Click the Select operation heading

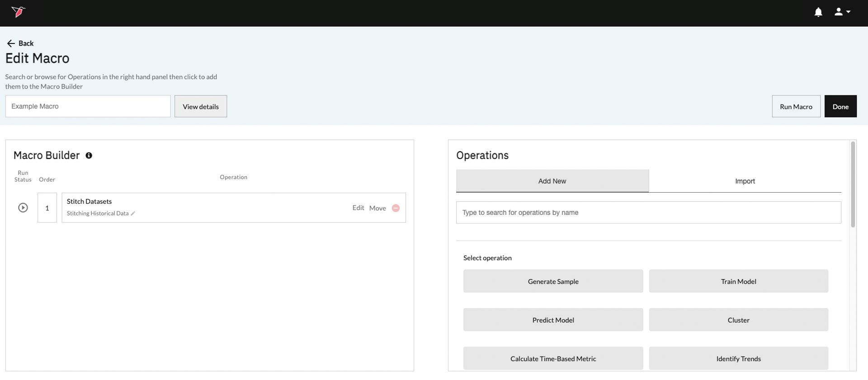click(487, 258)
